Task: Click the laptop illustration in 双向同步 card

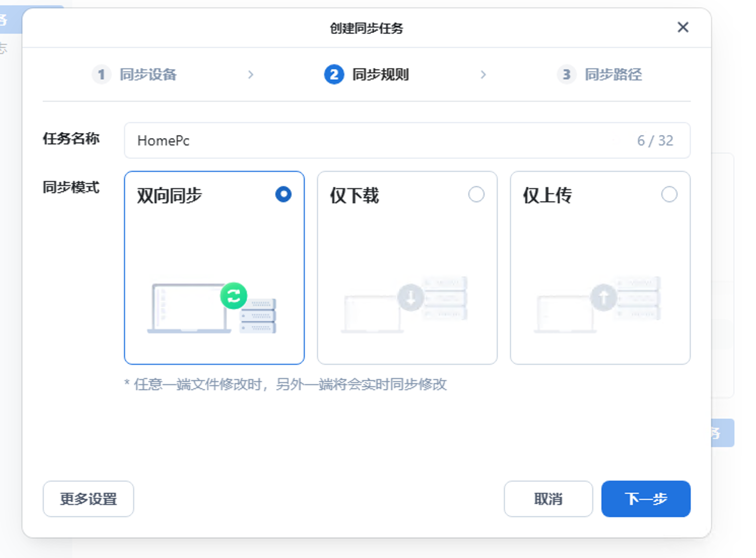Action: click(x=187, y=308)
